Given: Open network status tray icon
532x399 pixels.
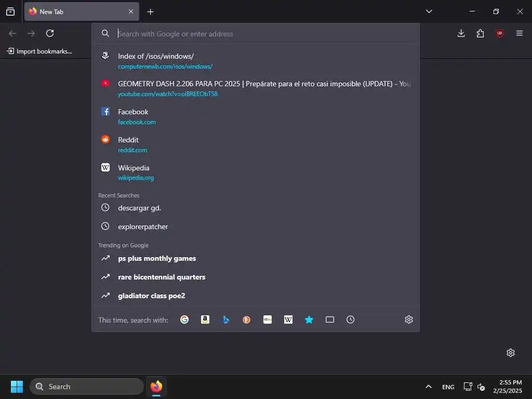Looking at the screenshot, I should [x=468, y=387].
